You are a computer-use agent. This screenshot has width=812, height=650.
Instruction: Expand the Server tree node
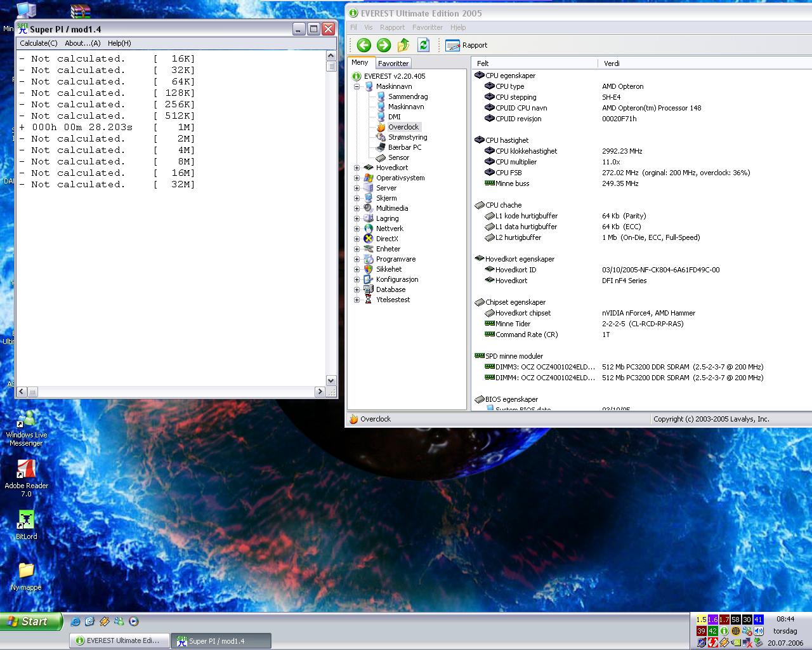point(357,188)
